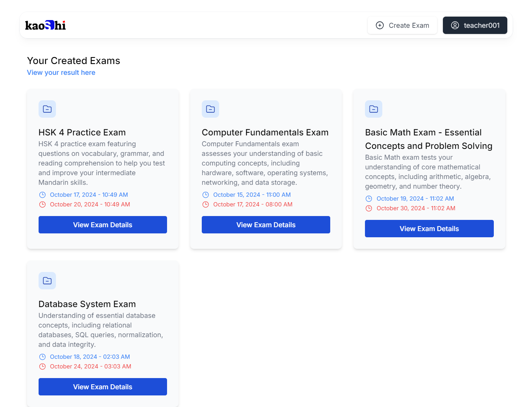This screenshot has height=407, width=532.
Task: Click the blue start clock on HSK 4 card
Action: [x=42, y=195]
